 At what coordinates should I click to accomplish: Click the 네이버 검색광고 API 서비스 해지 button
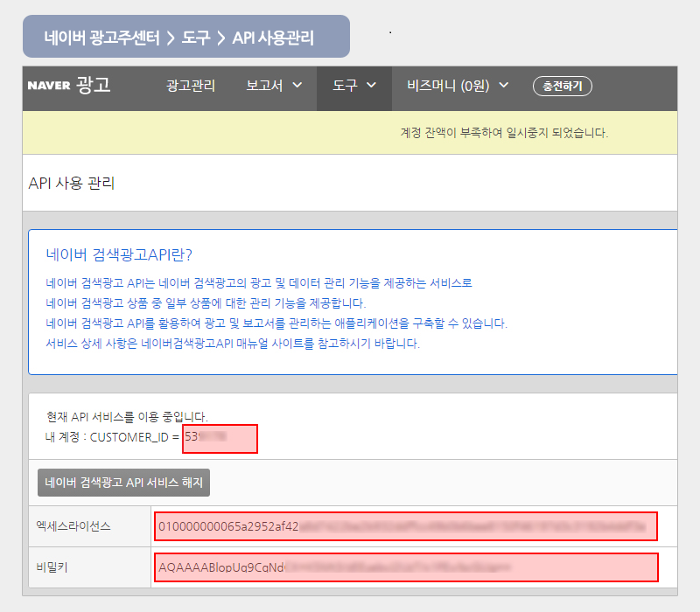[123, 483]
